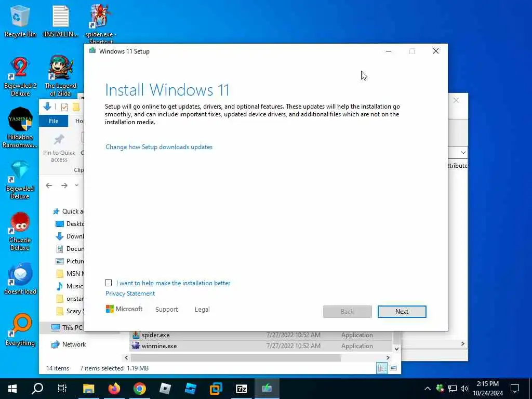Screen dimensions: 532x399
Task: Open the Support link in Setup
Action: coord(167,310)
